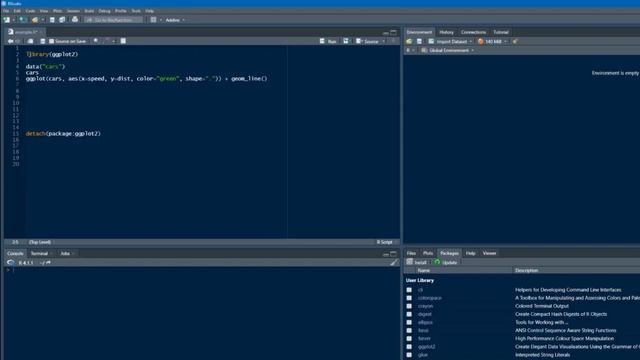Click the New File icon in main toolbar

coord(7,20)
